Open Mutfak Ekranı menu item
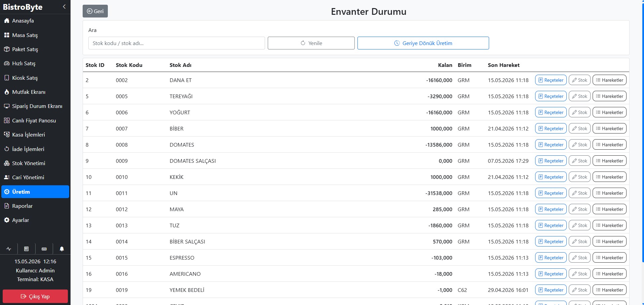This screenshot has height=305, width=644. click(35, 92)
